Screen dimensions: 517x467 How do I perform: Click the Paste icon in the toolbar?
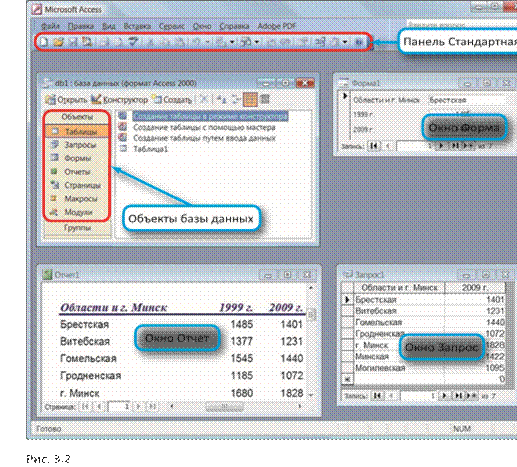(180, 42)
